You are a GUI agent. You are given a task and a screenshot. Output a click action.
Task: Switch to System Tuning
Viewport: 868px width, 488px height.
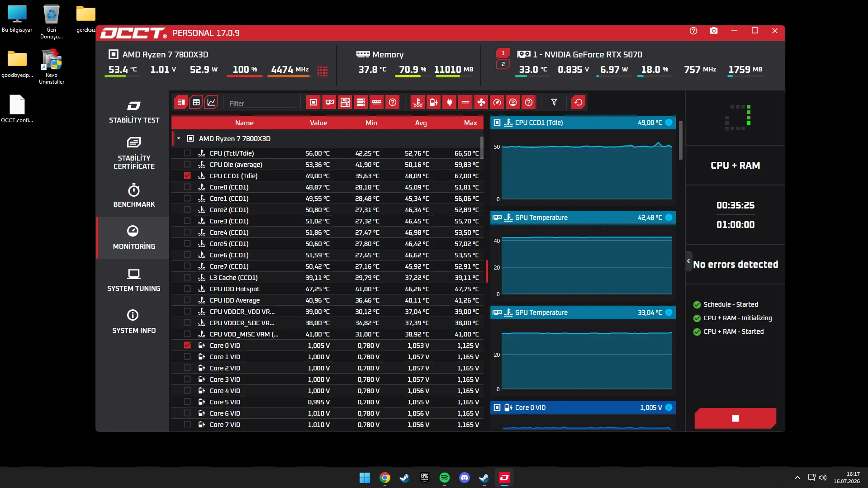pos(134,280)
